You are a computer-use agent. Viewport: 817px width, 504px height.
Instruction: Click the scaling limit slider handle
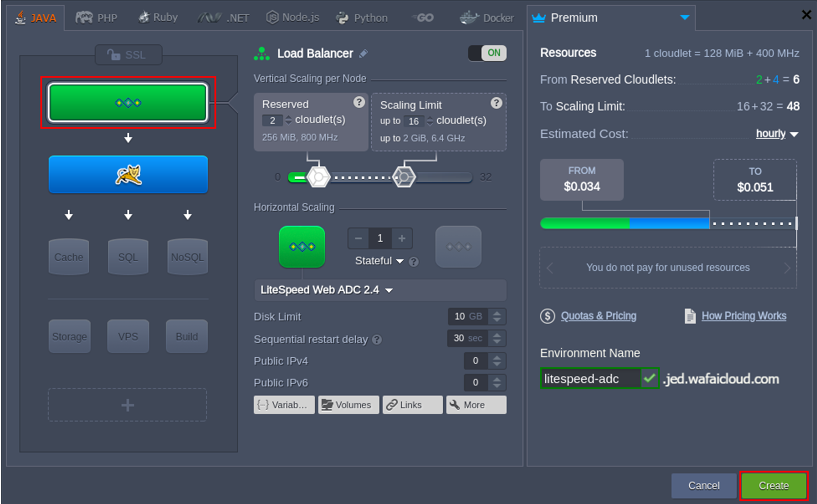[404, 177]
